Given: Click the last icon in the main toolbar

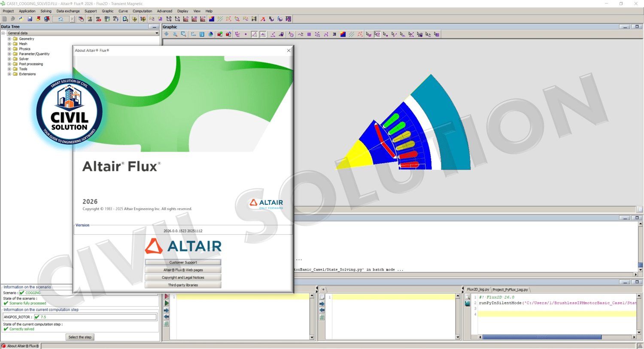Looking at the screenshot, I should tap(289, 19).
